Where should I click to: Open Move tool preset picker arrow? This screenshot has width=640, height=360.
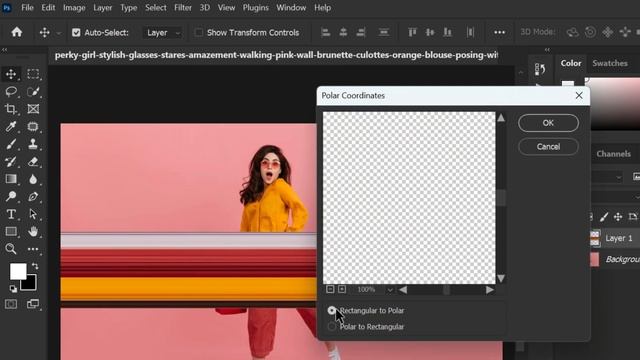tap(58, 33)
